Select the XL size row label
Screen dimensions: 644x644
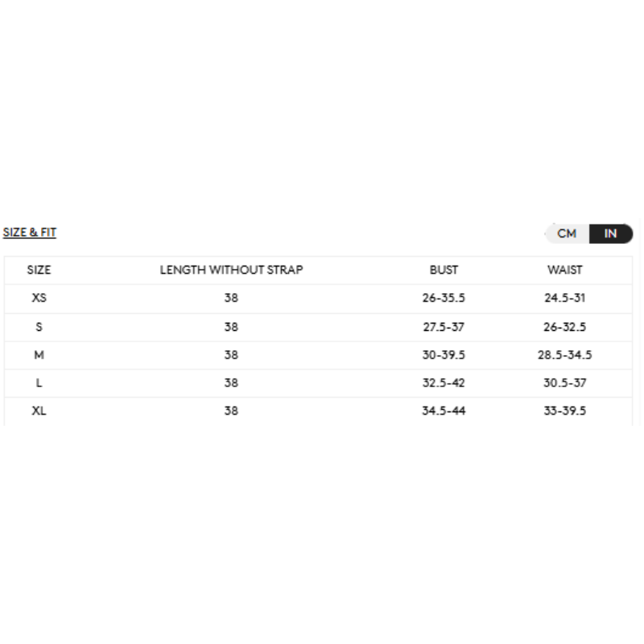pos(39,411)
